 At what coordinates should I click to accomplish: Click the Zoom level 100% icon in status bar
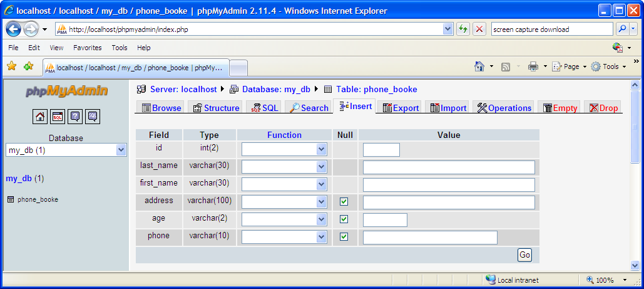click(x=590, y=280)
